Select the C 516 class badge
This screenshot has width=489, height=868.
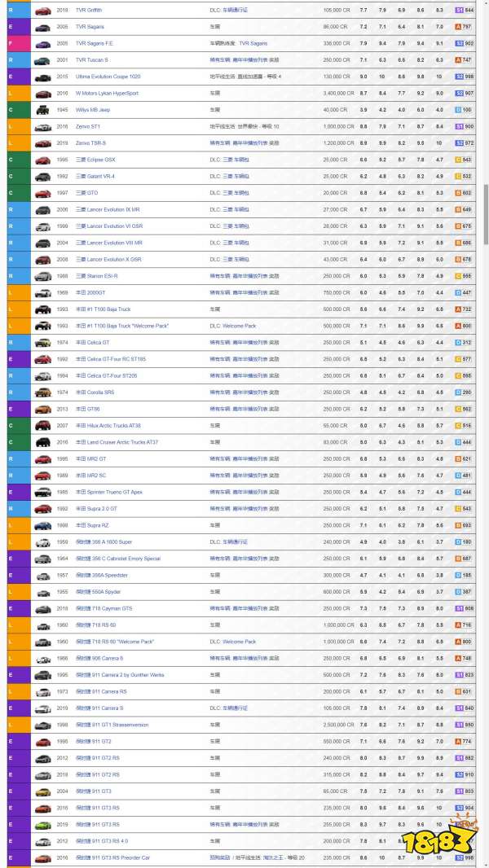(x=464, y=426)
